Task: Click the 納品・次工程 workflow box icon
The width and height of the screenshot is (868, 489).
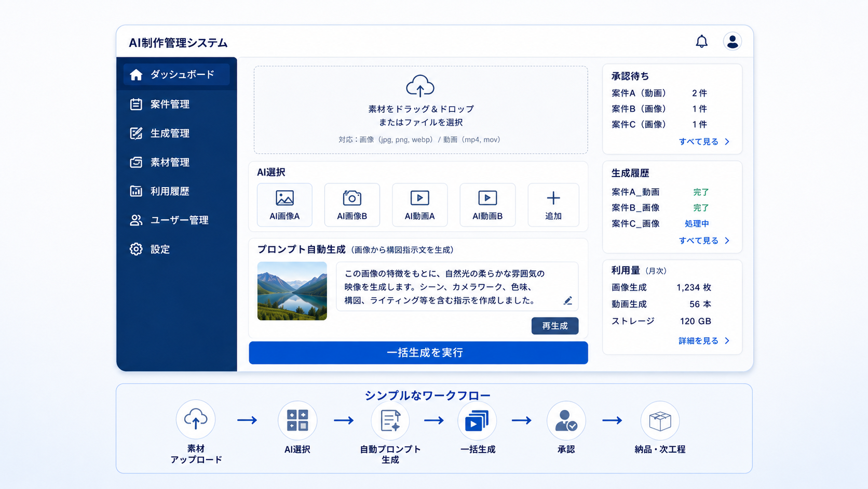Action: (660, 420)
